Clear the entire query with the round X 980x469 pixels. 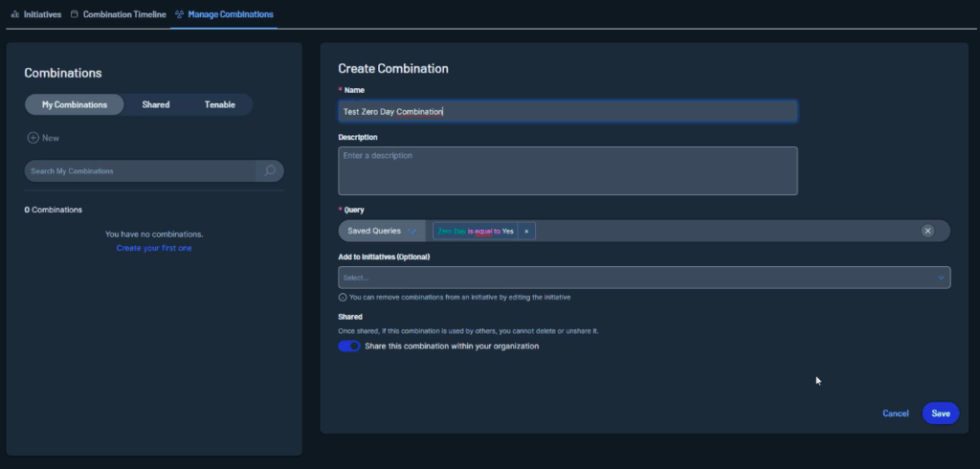click(927, 231)
